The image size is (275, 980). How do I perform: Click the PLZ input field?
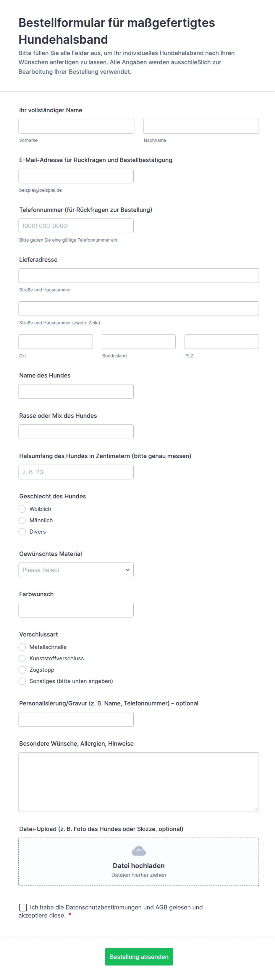[221, 341]
